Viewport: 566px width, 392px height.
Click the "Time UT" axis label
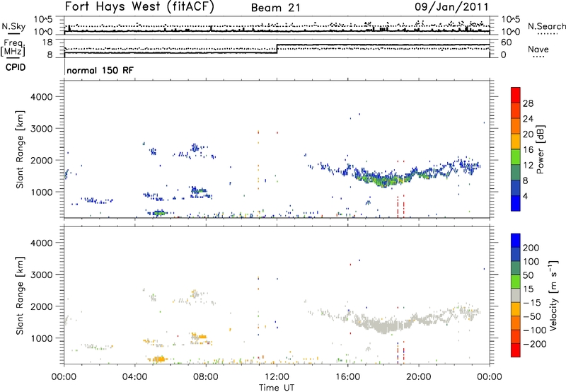(x=277, y=387)
